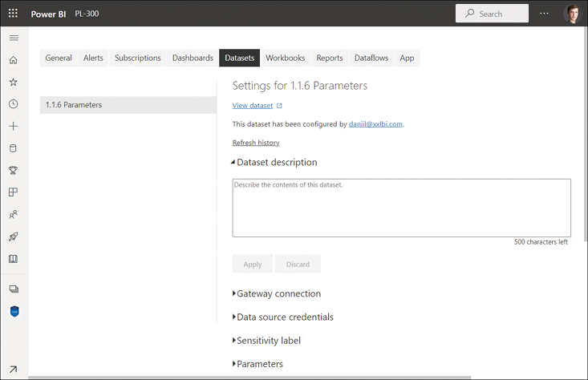Click the Create plus icon
Viewport: 588px width, 380px height.
click(14, 127)
